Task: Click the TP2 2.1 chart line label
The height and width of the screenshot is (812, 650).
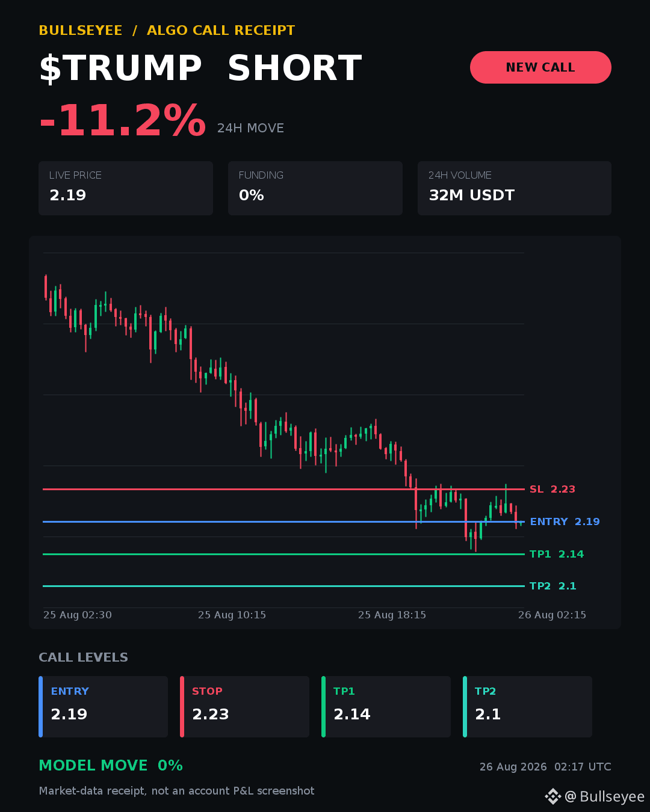Action: pos(553,586)
